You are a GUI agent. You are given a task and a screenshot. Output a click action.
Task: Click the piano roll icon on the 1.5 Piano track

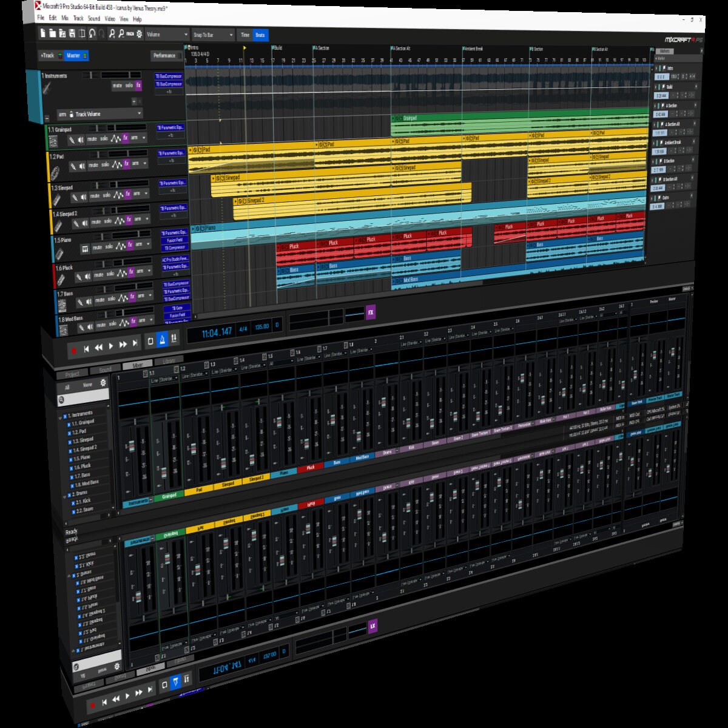click(x=84, y=248)
